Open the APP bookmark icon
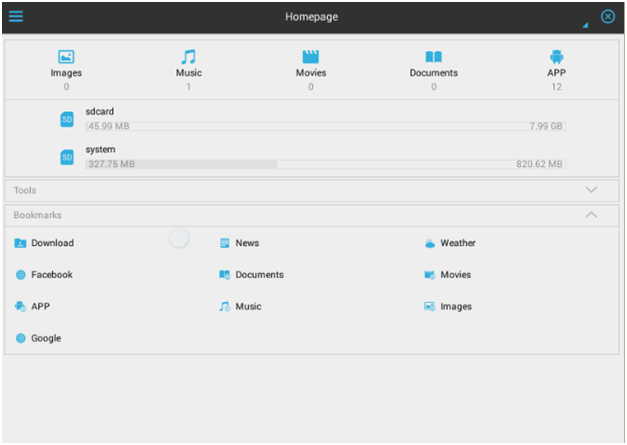 [20, 307]
